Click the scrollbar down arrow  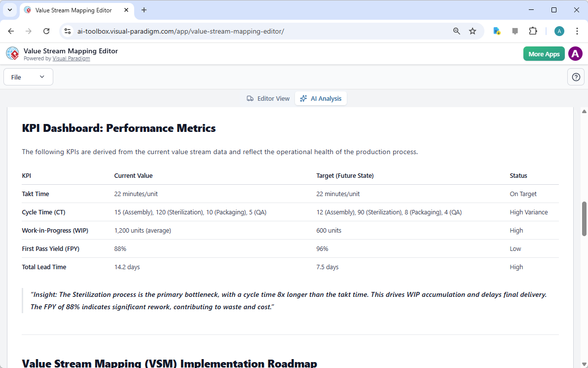[585, 363]
